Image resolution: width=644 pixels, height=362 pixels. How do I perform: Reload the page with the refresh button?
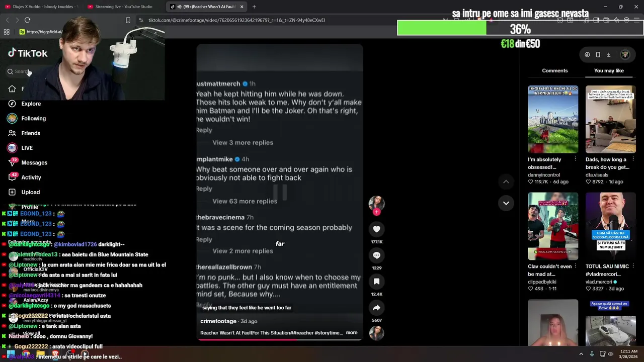coord(27,20)
